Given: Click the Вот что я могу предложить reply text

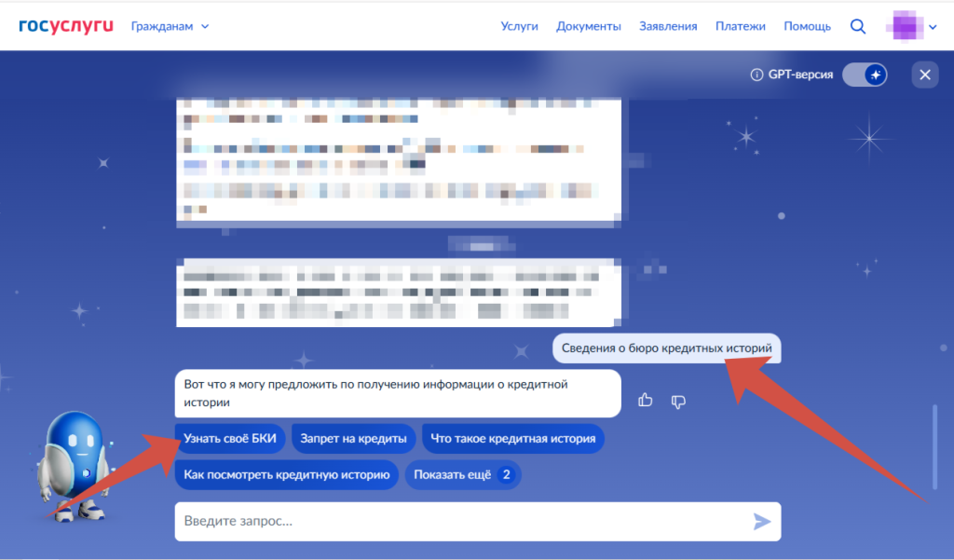Looking at the screenshot, I should coord(398,393).
